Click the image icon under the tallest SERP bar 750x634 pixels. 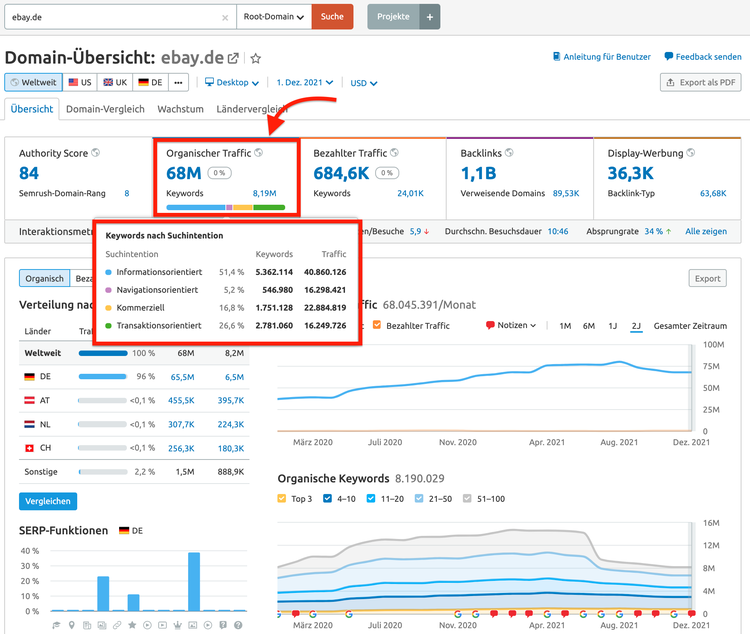193,625
